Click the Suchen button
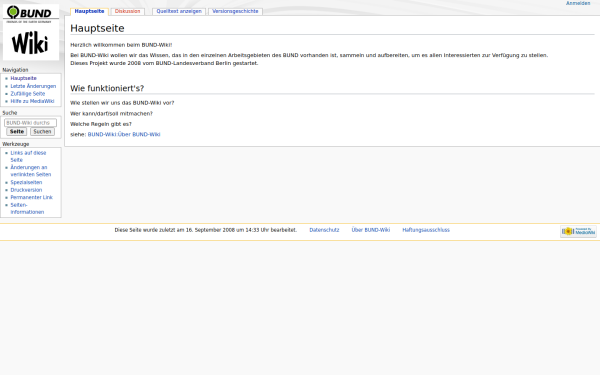 pos(42,132)
